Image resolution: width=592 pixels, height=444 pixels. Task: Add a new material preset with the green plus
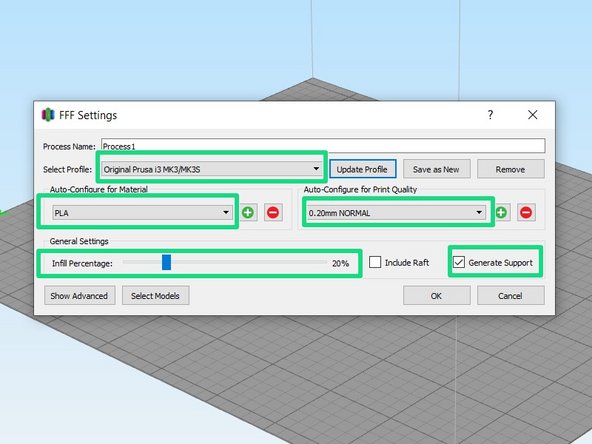pos(248,213)
